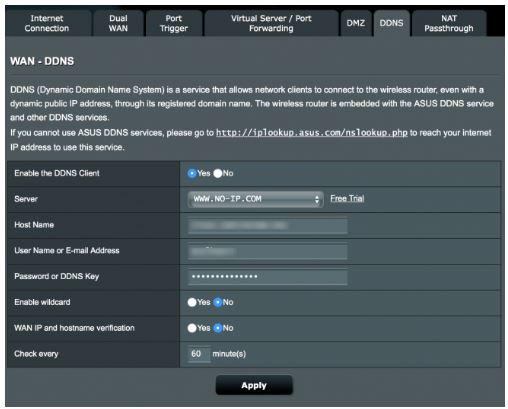Select No for WAN IP and hostname verification
The width and height of the screenshot is (508, 409).
[x=218, y=328]
